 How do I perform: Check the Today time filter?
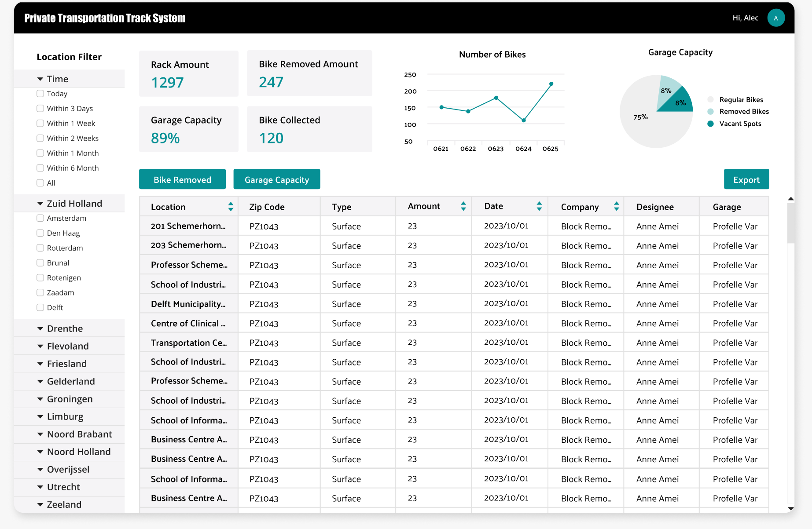[x=40, y=94]
